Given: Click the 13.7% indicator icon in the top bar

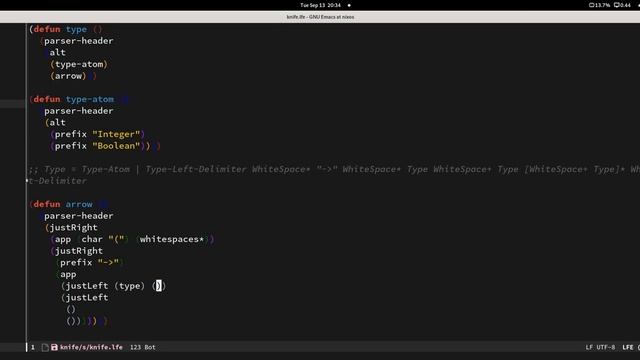Looking at the screenshot, I should pos(591,5).
